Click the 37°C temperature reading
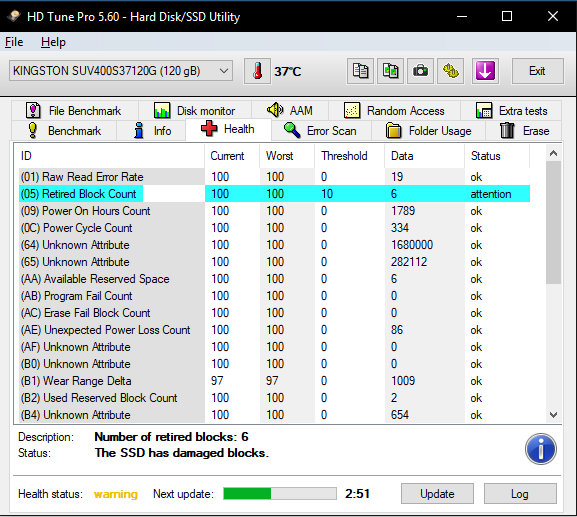Image resolution: width=577 pixels, height=517 pixels. (x=287, y=71)
